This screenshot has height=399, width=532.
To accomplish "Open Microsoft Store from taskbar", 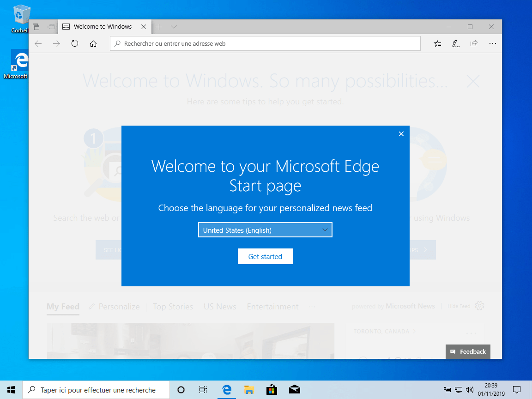I will [x=272, y=390].
